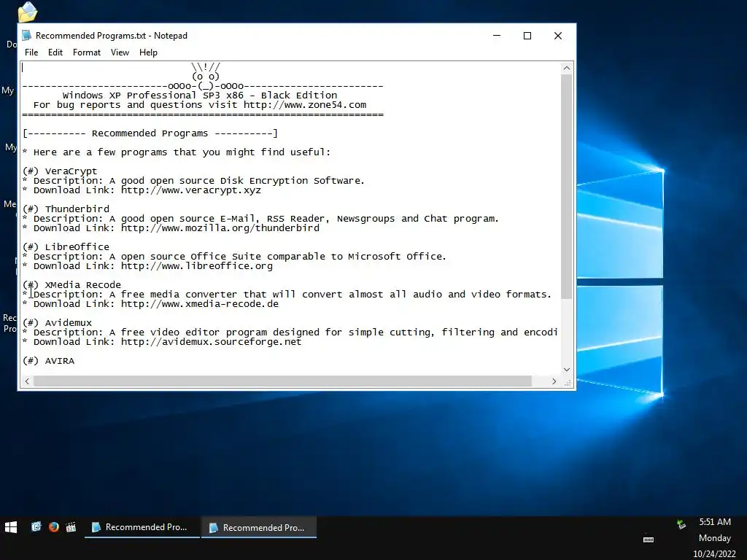Click the Recommended Programs section header line
The image size is (747, 560).
click(x=150, y=133)
